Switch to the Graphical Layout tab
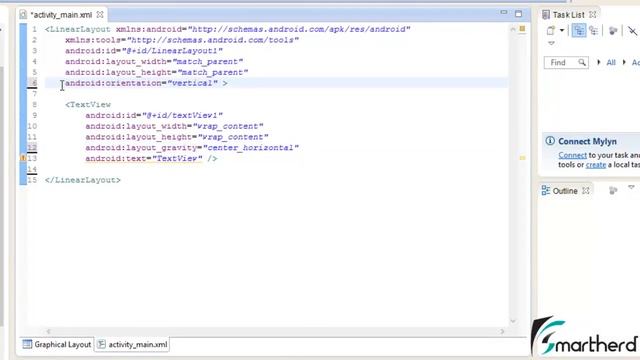The image size is (640, 360). (57, 344)
